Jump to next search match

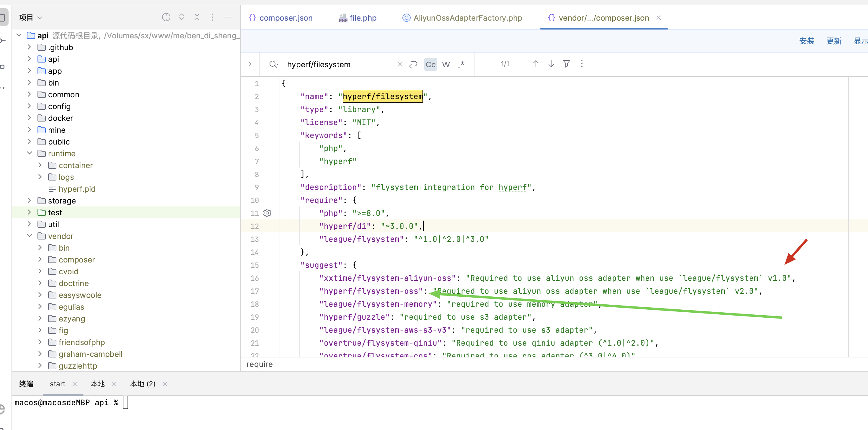[551, 64]
